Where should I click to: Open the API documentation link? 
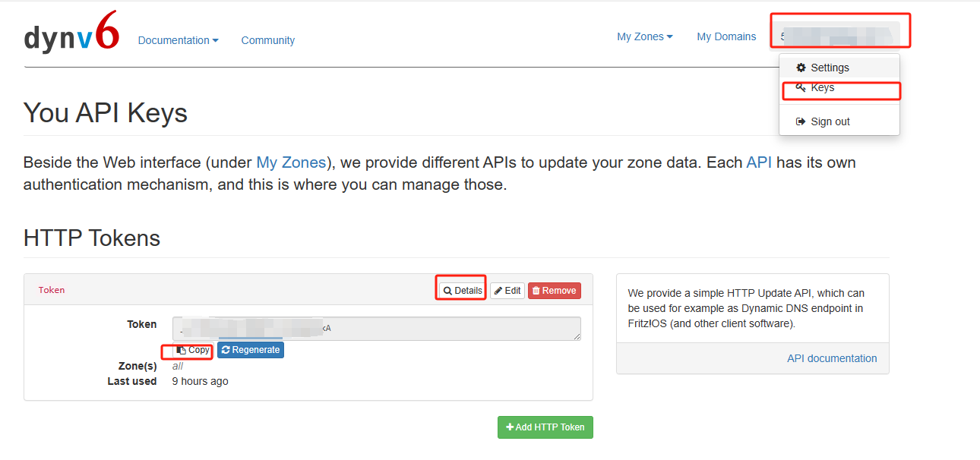point(831,358)
